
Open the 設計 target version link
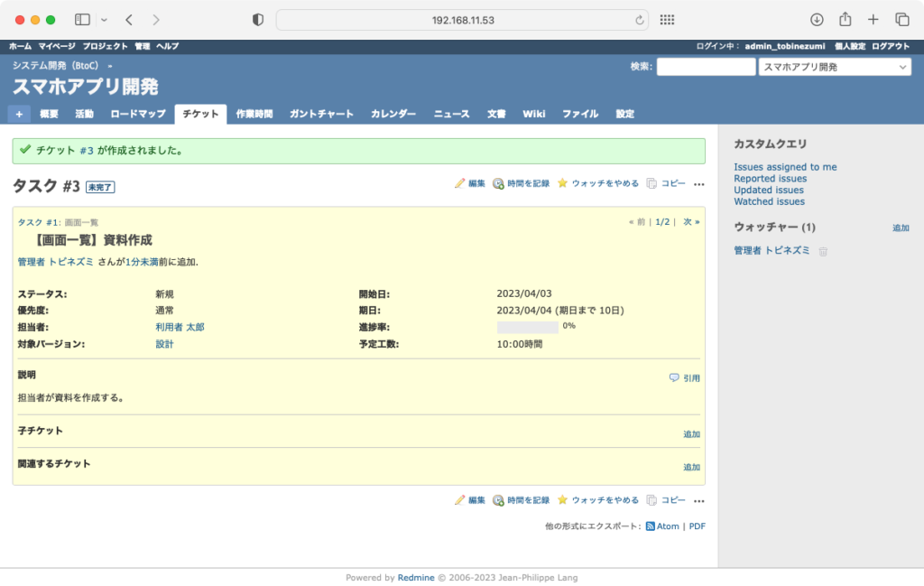click(164, 344)
